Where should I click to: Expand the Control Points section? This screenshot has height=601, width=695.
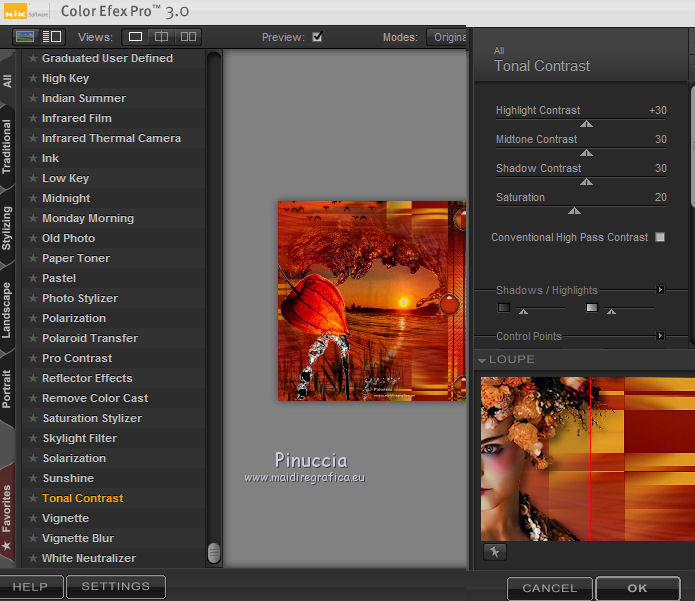[x=660, y=336]
